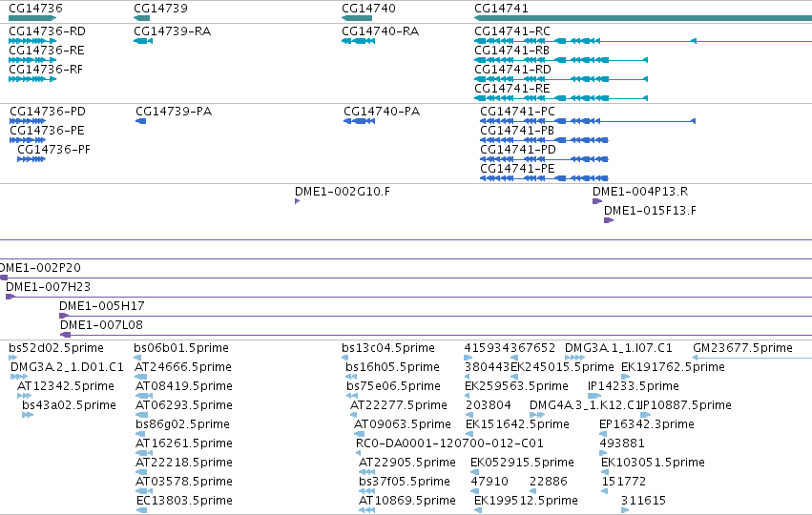Select the CG14741-PB protein label
This screenshot has width=812, height=515.
pyautogui.click(x=517, y=131)
